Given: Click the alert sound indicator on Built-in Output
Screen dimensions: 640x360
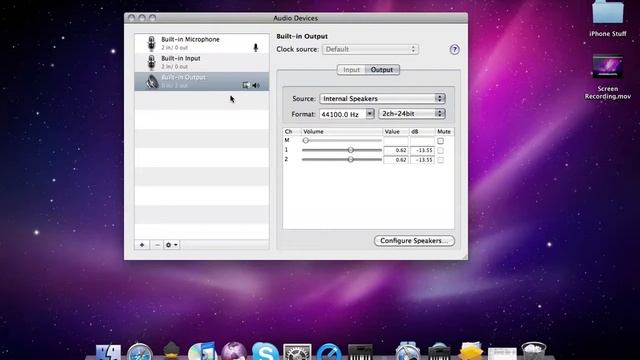Looking at the screenshot, I should (246, 85).
